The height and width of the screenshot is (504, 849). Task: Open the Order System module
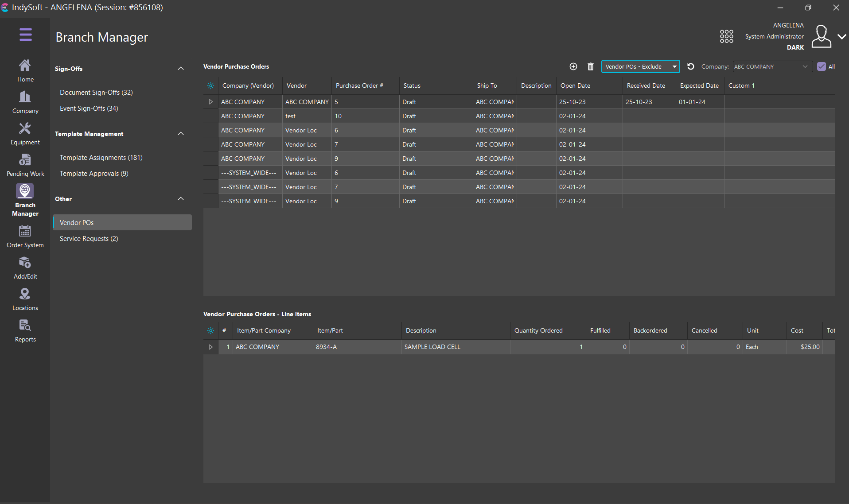point(25,236)
